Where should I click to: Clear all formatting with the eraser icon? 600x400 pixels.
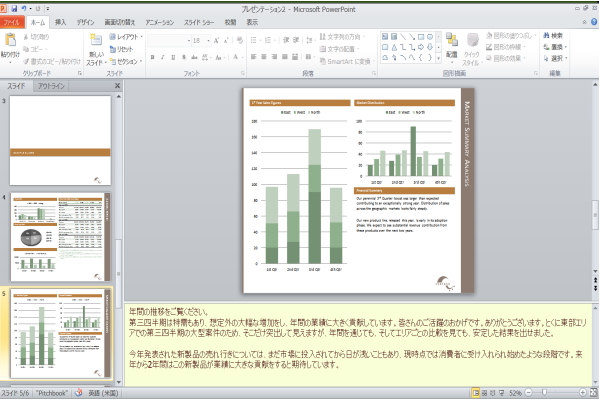[240, 40]
